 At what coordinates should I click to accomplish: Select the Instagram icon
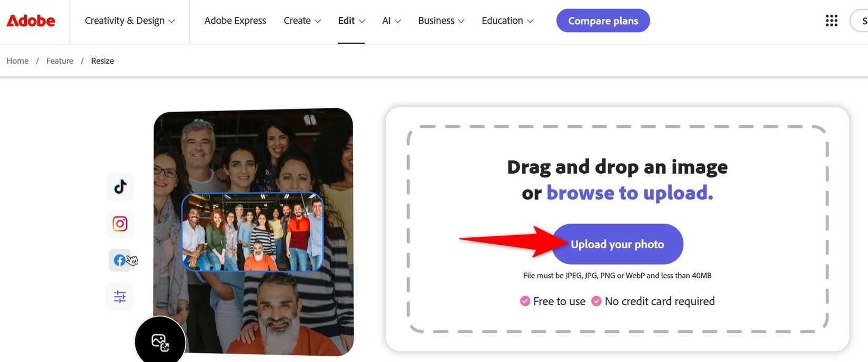(120, 224)
